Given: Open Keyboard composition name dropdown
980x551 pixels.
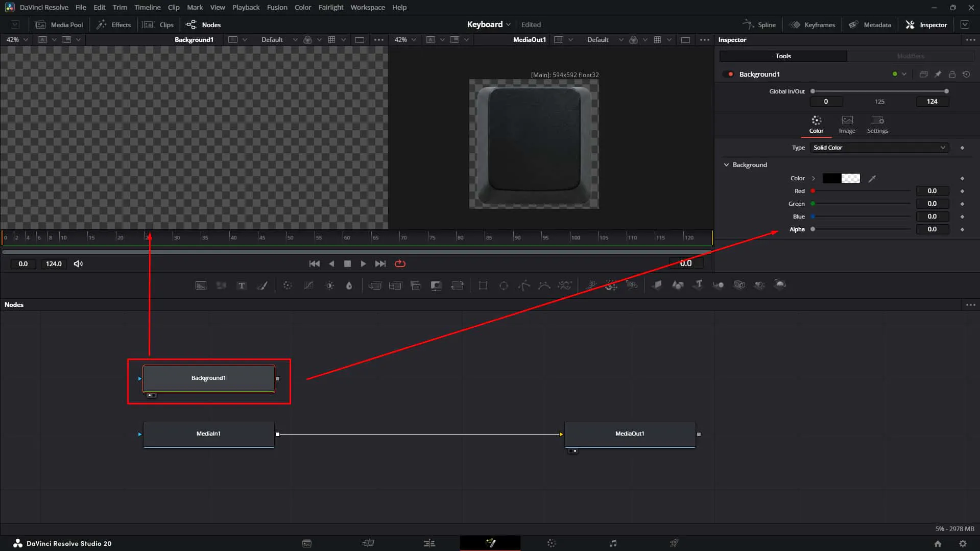Looking at the screenshot, I should point(488,25).
